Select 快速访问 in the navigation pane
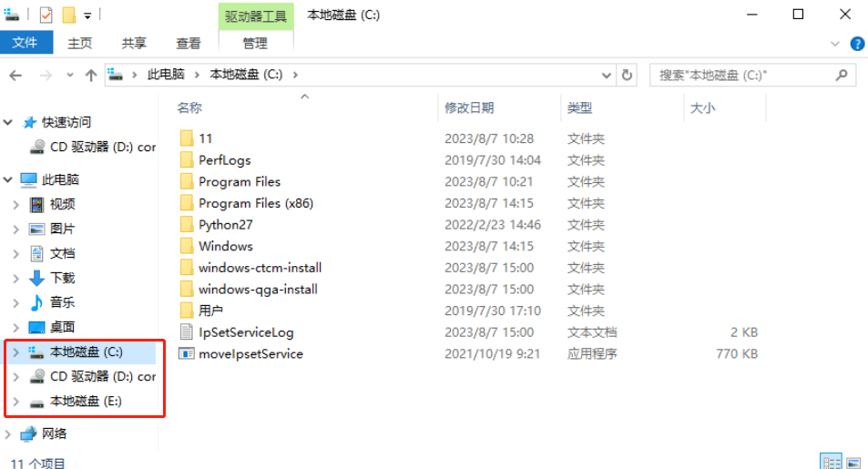The image size is (868, 469). pos(66,122)
